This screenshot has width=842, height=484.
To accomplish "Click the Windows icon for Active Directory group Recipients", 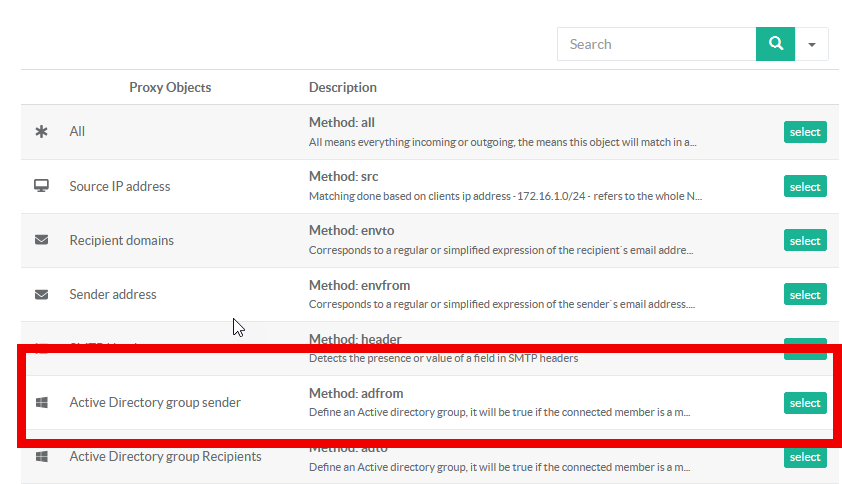I will (42, 456).
